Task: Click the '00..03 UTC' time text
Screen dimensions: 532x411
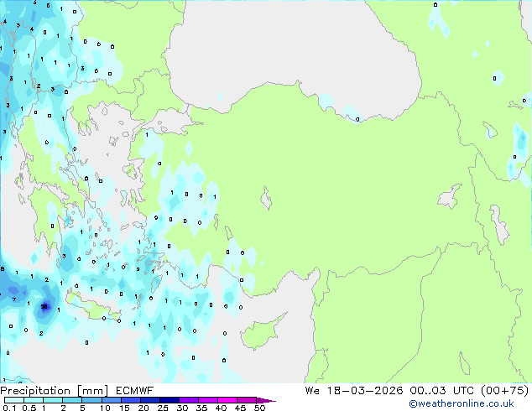Action: 441,391
